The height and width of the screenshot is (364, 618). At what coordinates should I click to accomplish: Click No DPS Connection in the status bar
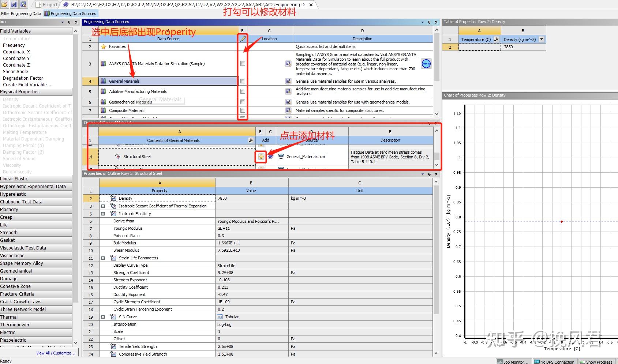click(554, 361)
